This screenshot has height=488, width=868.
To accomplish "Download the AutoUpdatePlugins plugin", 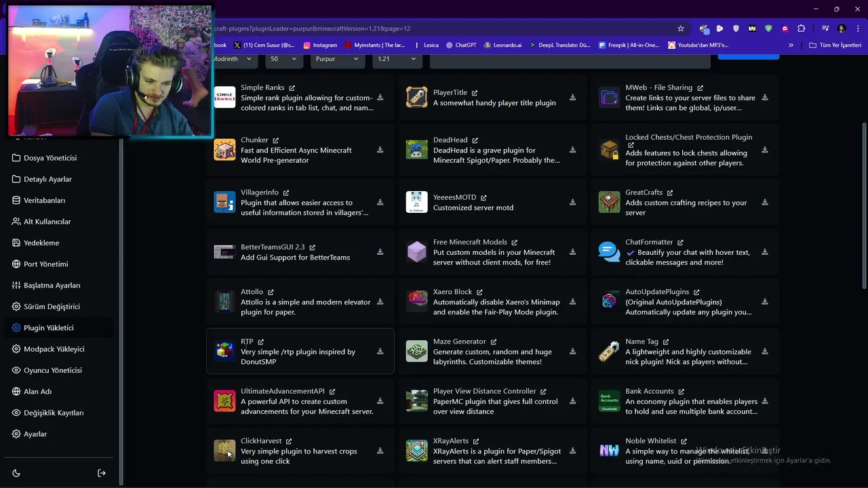I will click(764, 302).
